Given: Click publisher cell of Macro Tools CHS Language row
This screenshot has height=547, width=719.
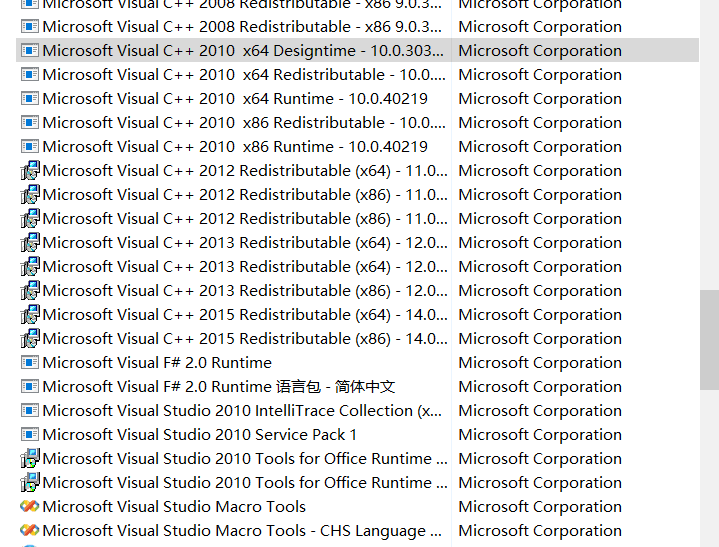Looking at the screenshot, I should 540,530.
